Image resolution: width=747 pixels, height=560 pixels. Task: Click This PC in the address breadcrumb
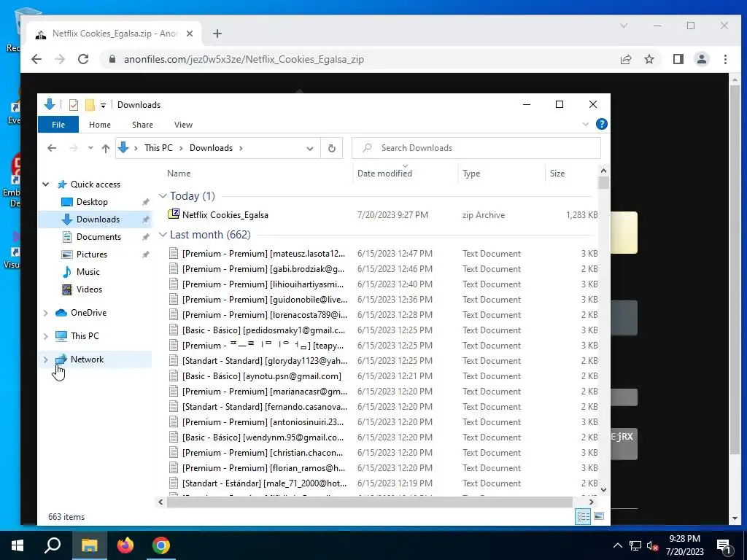click(x=158, y=148)
